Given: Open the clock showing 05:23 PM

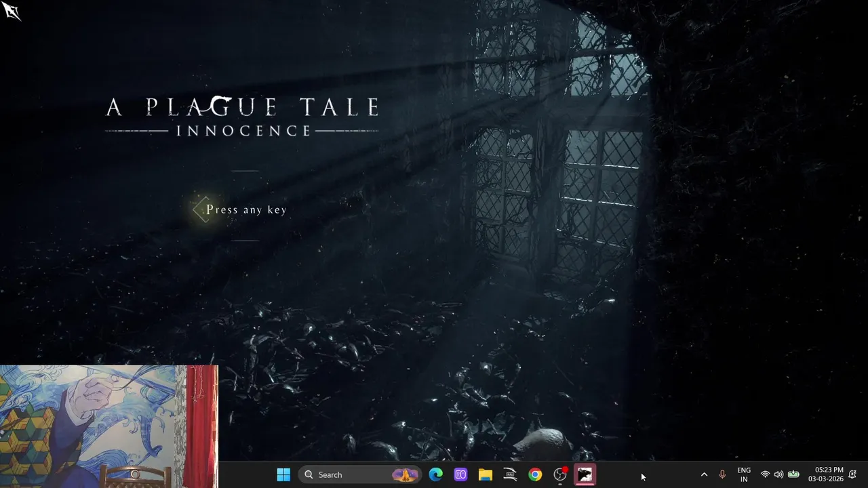Looking at the screenshot, I should click(x=826, y=474).
